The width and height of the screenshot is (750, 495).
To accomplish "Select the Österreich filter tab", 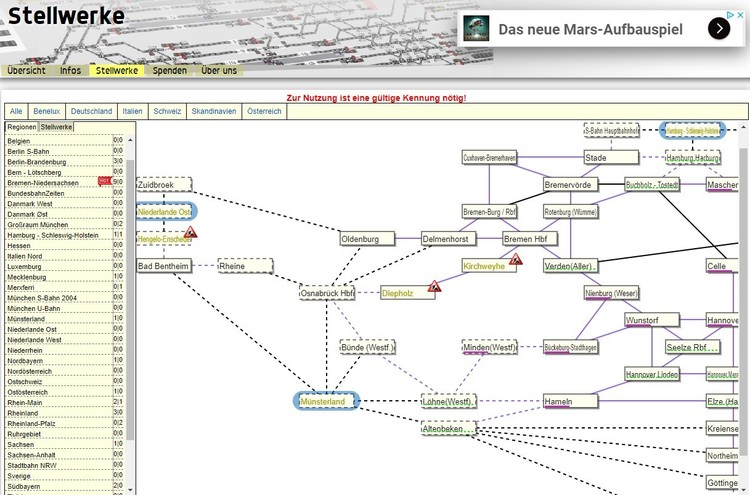I will click(264, 111).
